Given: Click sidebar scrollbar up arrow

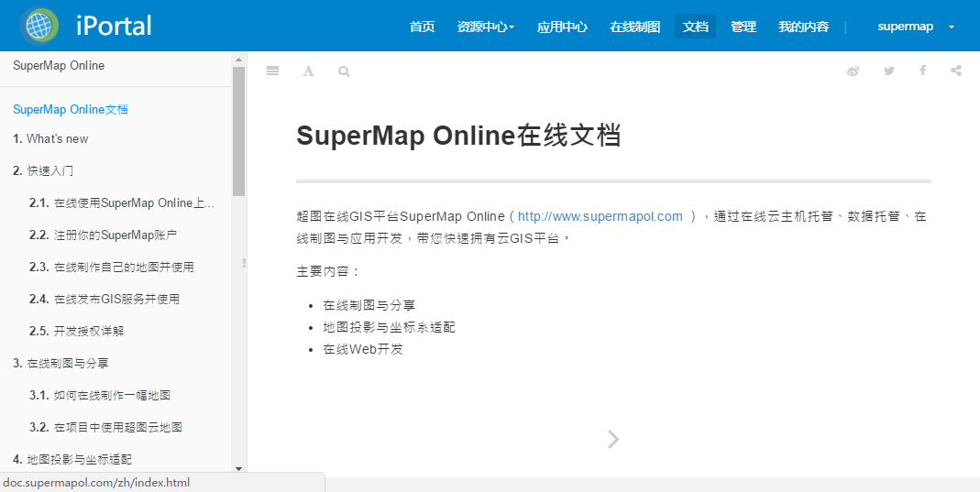Looking at the screenshot, I should click(x=238, y=60).
